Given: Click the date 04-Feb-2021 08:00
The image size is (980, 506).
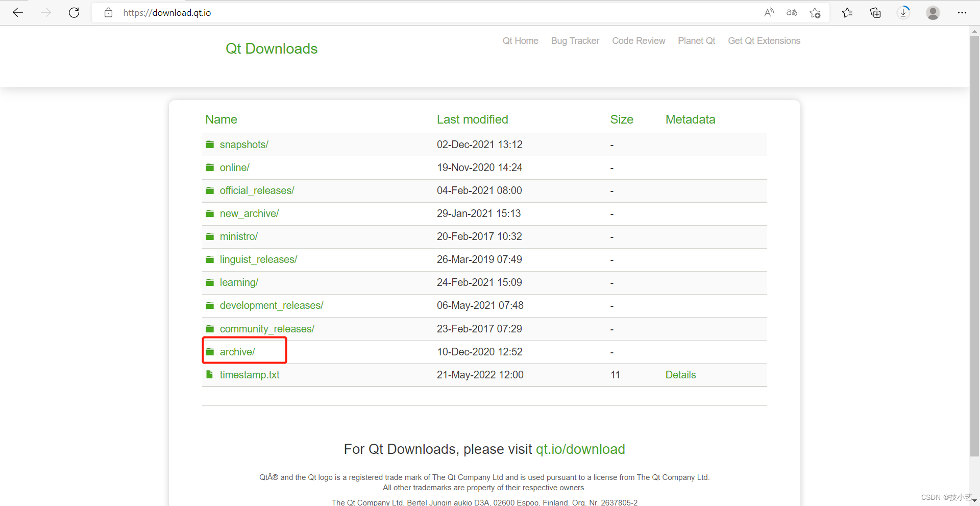Looking at the screenshot, I should 479,190.
